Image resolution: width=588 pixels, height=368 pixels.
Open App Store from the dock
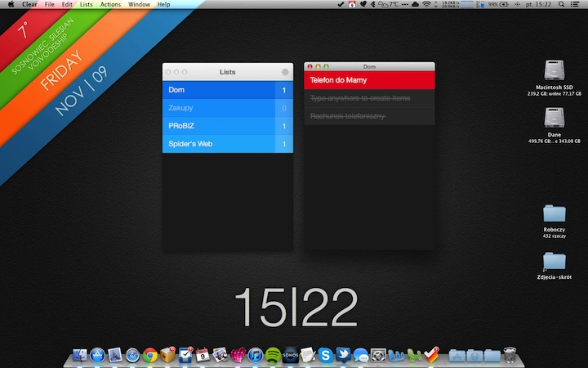click(x=97, y=355)
